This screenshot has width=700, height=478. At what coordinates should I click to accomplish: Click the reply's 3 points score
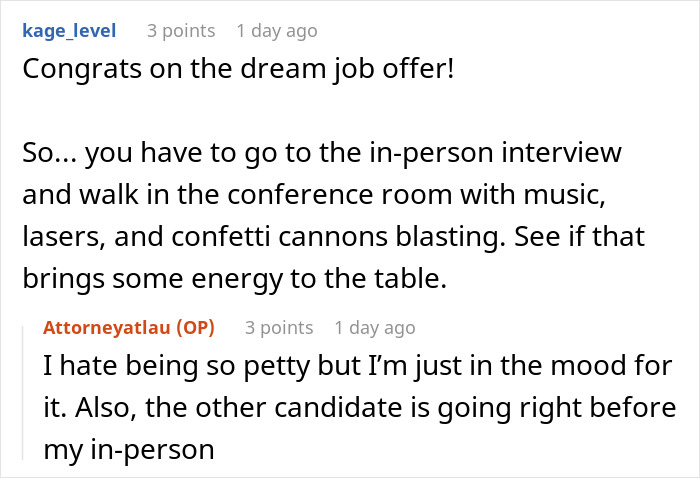279,328
